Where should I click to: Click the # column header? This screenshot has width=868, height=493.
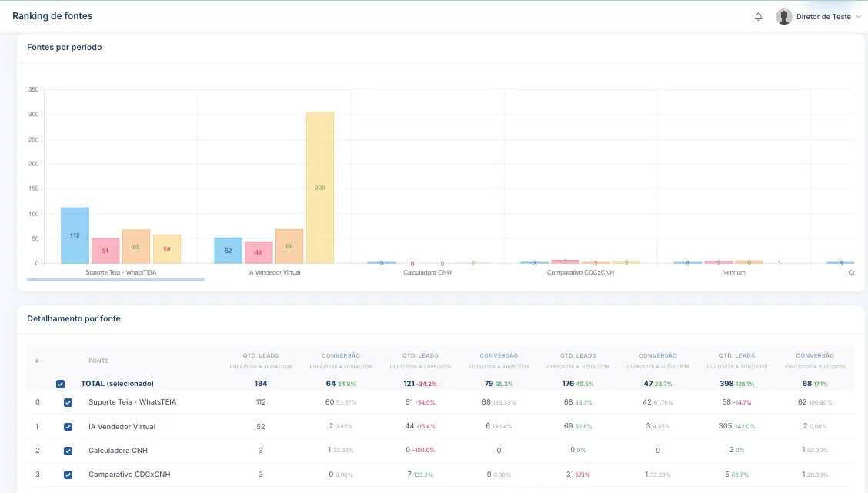coord(37,361)
